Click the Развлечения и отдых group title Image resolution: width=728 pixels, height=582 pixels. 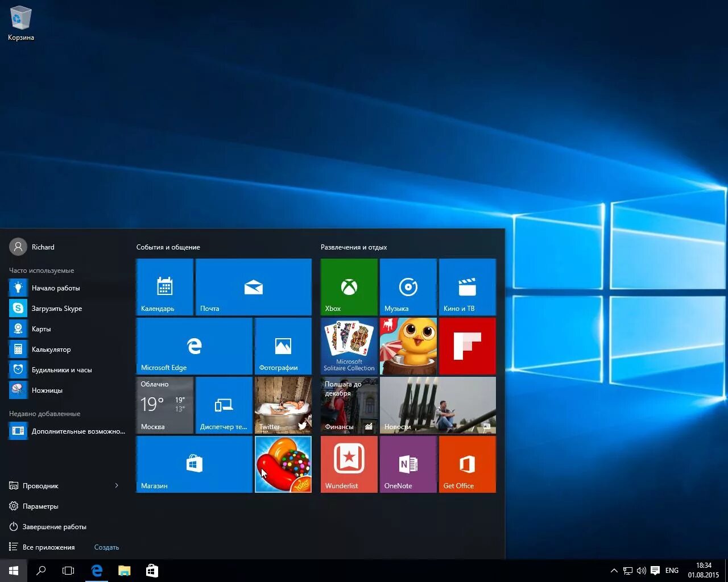[x=354, y=247]
